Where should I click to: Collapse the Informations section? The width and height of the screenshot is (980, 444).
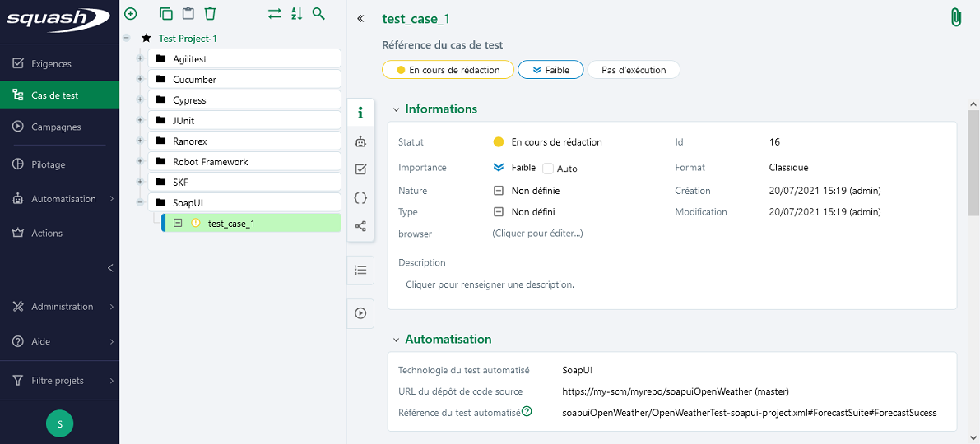[x=396, y=109]
